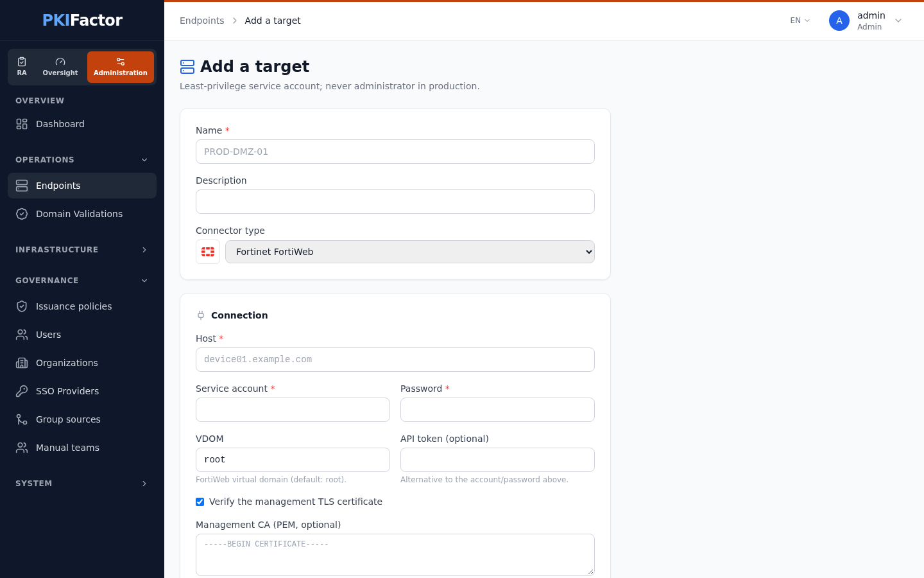Viewport: 924px width, 578px height.
Task: Click the VDOM field containing root
Action: (x=293, y=460)
